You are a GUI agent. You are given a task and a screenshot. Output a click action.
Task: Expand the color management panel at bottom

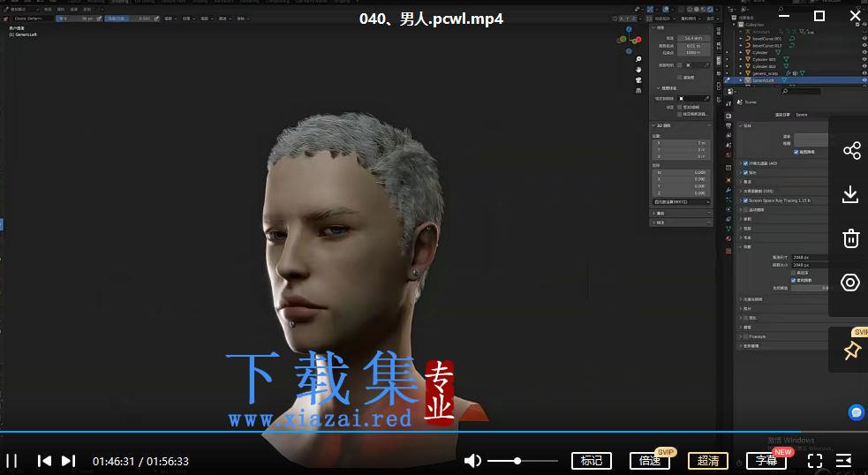point(741,346)
